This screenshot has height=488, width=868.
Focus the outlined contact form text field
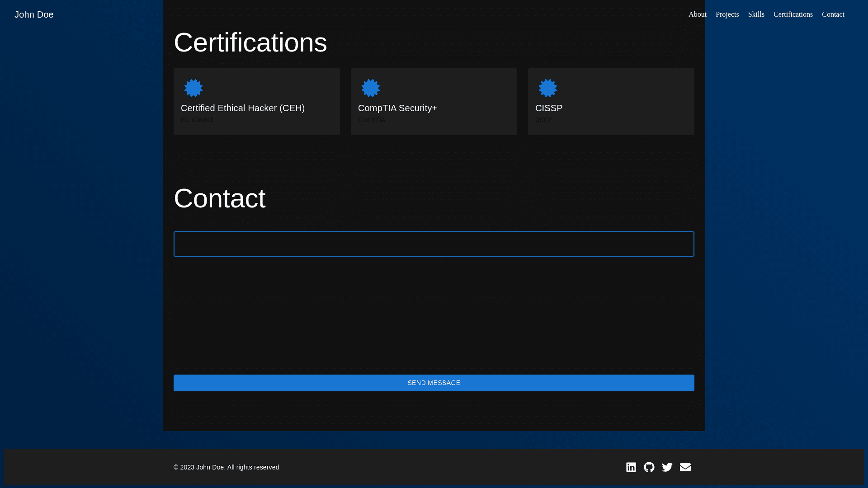[x=434, y=244]
